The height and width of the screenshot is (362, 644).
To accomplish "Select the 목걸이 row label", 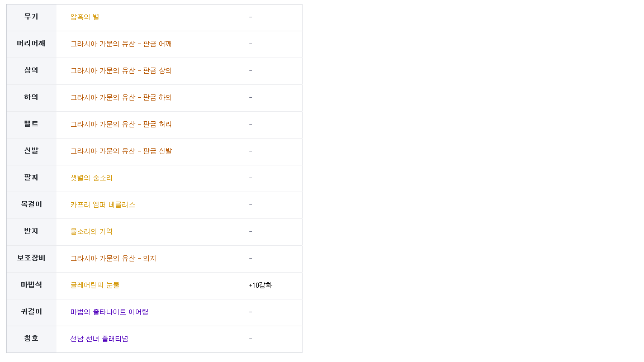I will pyautogui.click(x=31, y=205).
